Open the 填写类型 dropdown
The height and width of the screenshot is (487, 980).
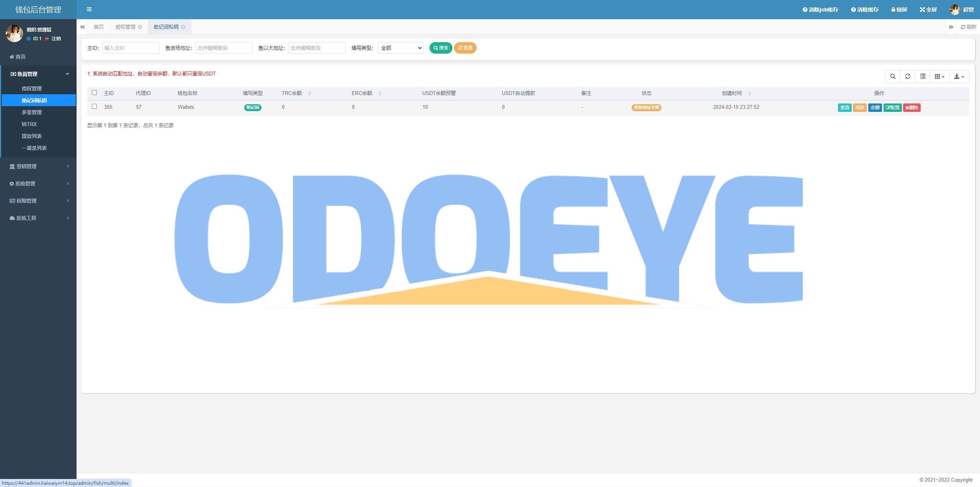(x=400, y=48)
